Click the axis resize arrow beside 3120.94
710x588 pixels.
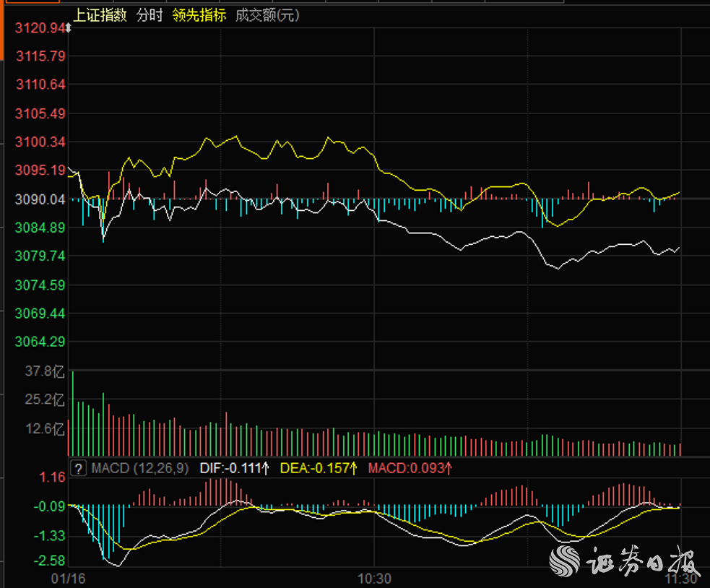pos(69,28)
